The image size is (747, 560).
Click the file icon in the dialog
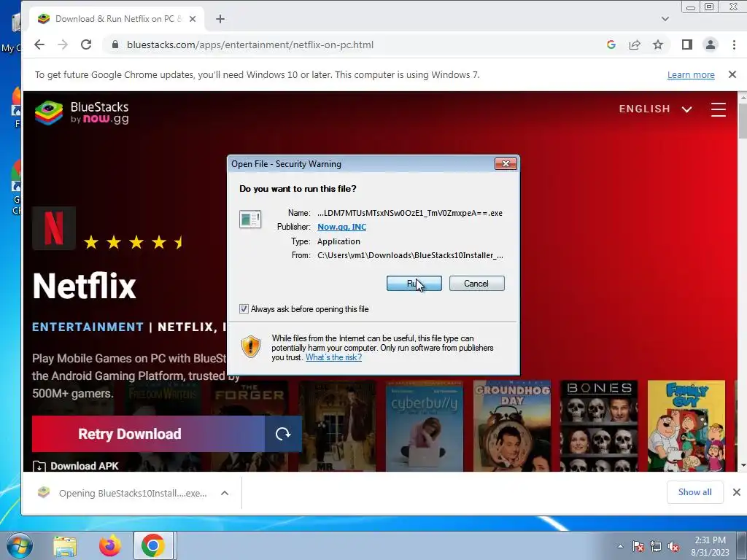tap(250, 219)
